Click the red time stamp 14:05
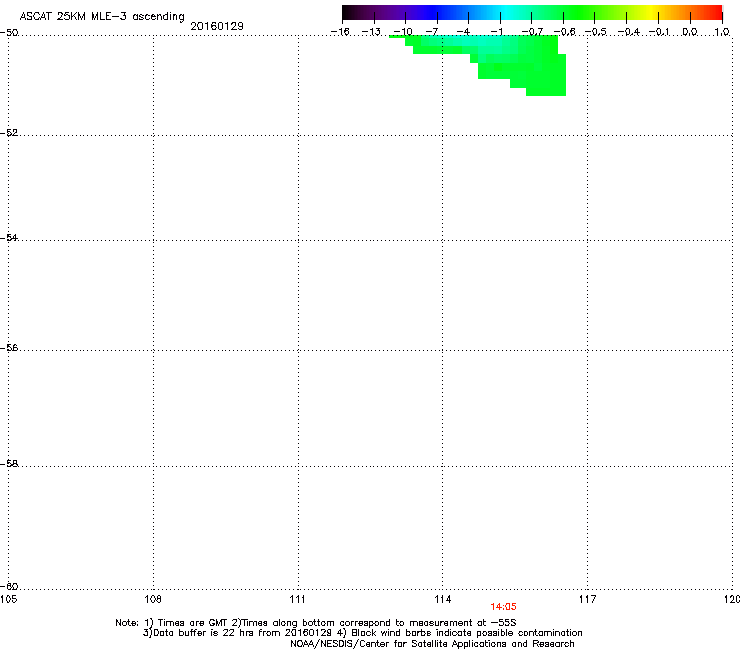This screenshot has width=740, height=650. 503,607
